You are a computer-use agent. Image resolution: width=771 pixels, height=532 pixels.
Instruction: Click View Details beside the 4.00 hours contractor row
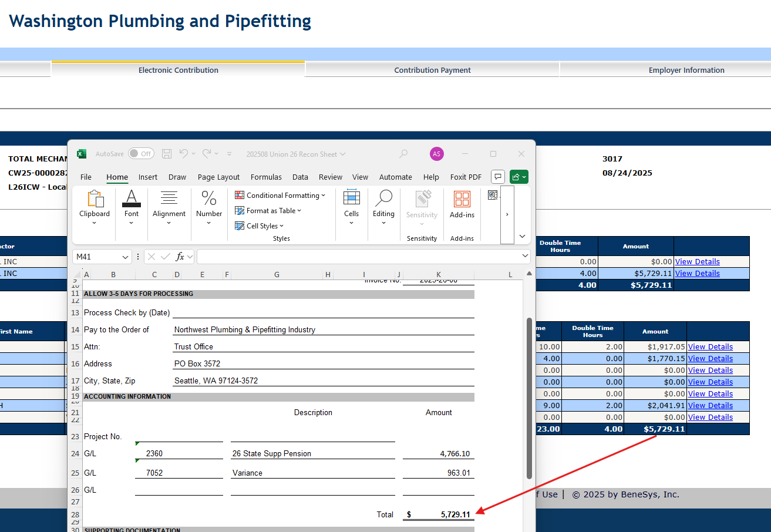pos(697,274)
